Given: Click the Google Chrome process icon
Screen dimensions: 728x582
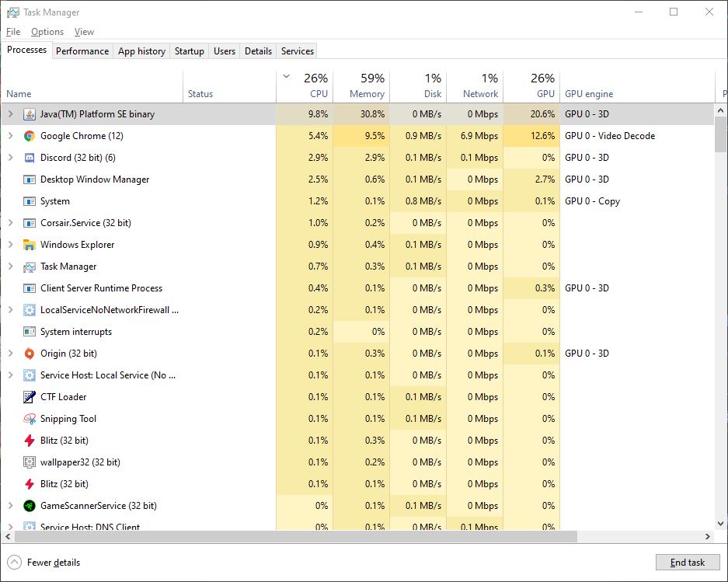Looking at the screenshot, I should [x=30, y=136].
